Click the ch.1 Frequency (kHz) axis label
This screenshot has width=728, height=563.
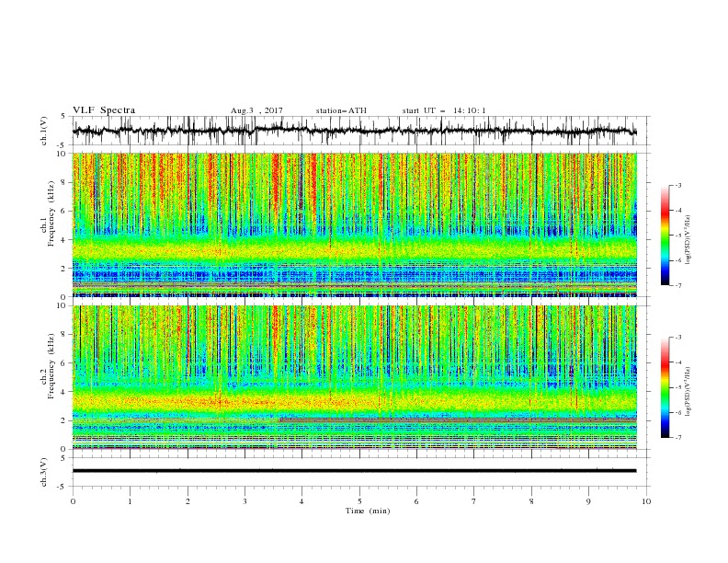click(x=48, y=213)
